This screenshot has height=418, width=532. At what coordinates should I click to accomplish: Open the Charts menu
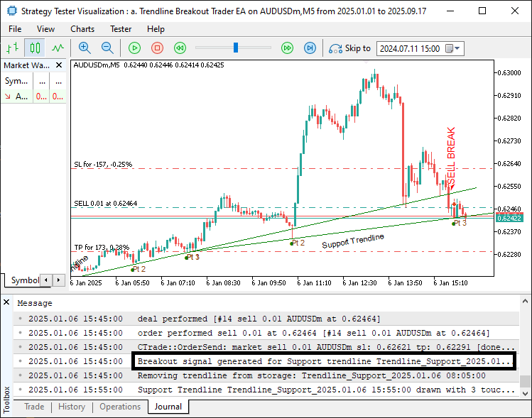(x=82, y=29)
